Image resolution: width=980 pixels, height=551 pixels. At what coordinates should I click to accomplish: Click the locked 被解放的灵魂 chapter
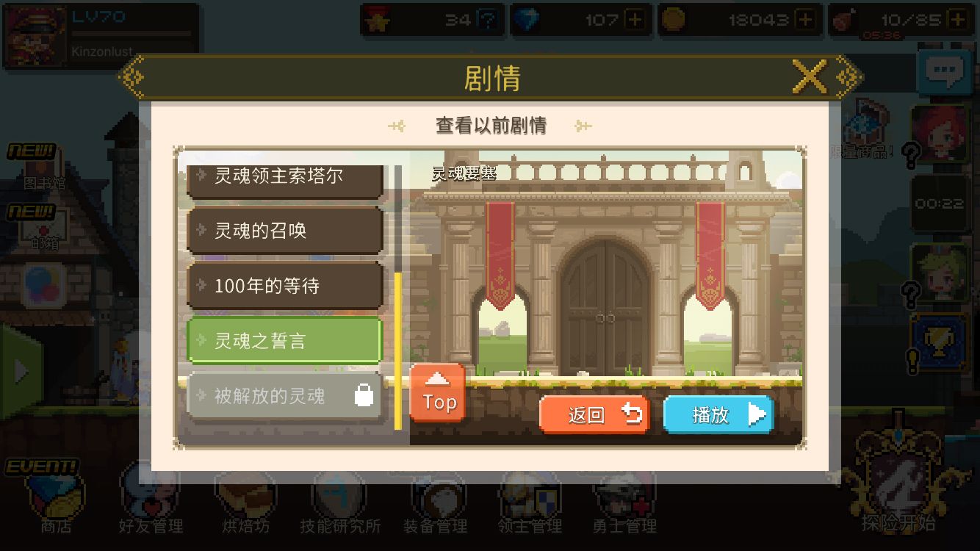coord(285,396)
